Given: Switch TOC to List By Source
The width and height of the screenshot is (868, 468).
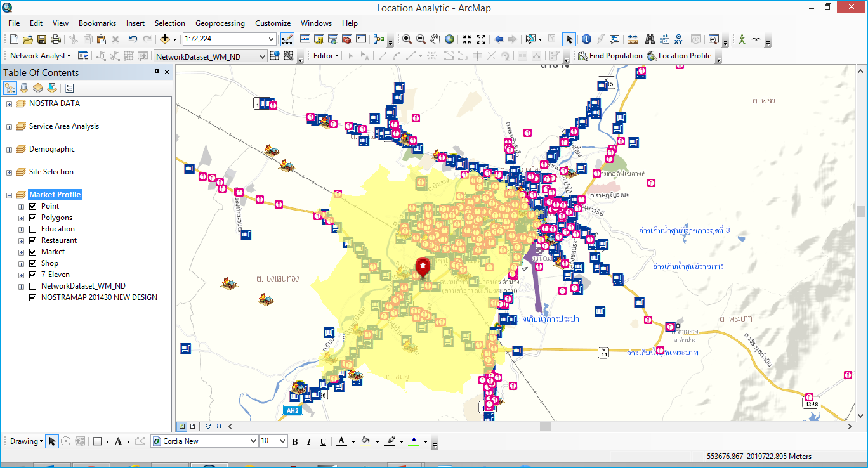Looking at the screenshot, I should coord(24,88).
